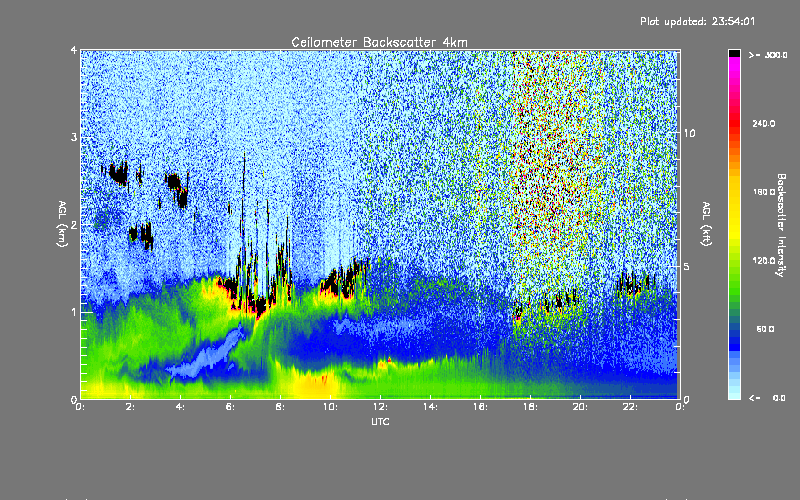Screen dimensions: 800x500
Task: Click the x-axis tick label '14:'
Action: [430, 407]
